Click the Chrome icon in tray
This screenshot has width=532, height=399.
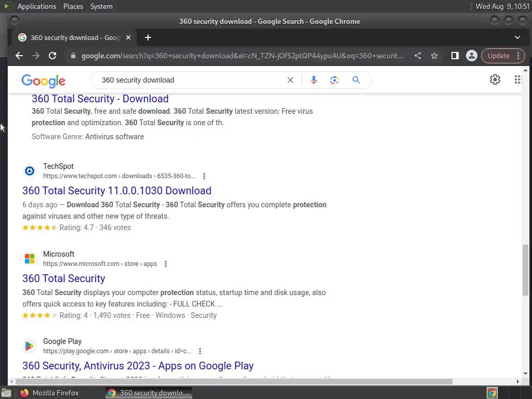tap(492, 393)
